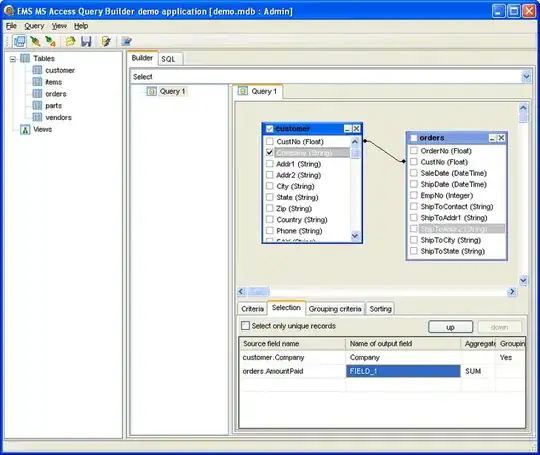Open the Grouping criteria tab
This screenshot has width=540, height=455.
point(335,309)
